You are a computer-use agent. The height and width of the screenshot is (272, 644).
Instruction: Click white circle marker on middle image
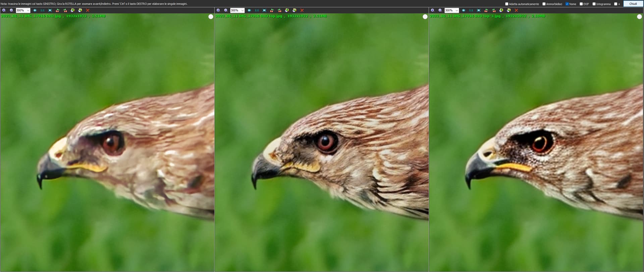425,17
